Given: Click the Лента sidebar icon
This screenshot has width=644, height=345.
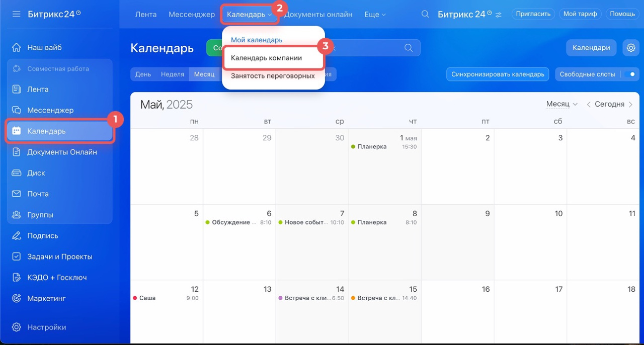Looking at the screenshot, I should pyautogui.click(x=17, y=90).
